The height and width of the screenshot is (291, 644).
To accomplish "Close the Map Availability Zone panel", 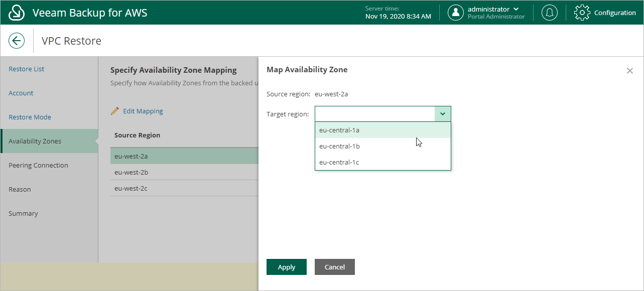I will click(630, 71).
